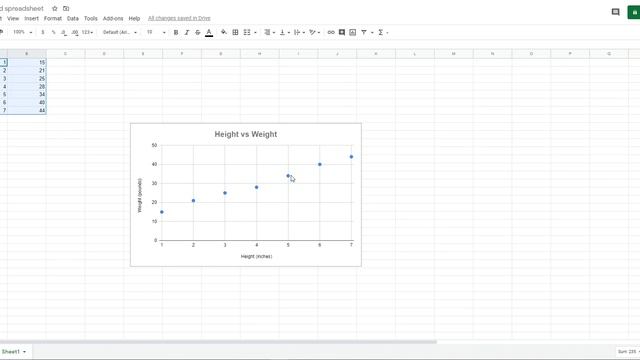
Task: Apply bold formatting
Action: pyautogui.click(x=176, y=32)
